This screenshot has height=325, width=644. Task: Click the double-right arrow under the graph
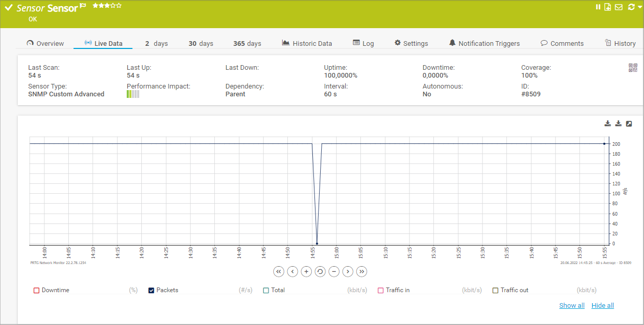pyautogui.click(x=362, y=271)
